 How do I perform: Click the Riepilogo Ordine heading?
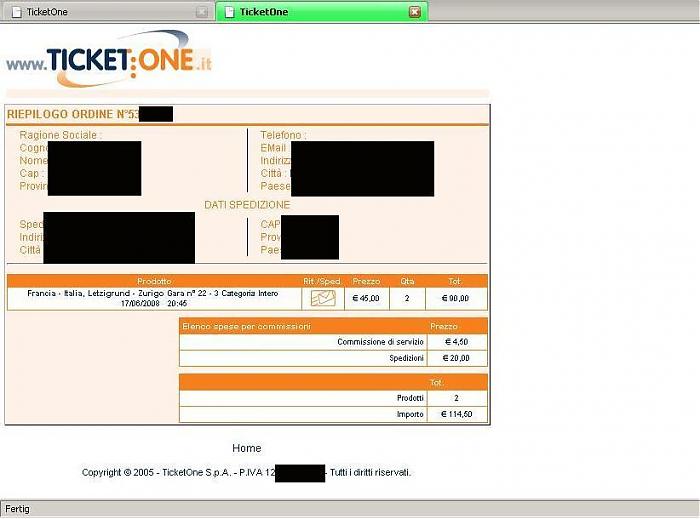pyautogui.click(x=72, y=114)
